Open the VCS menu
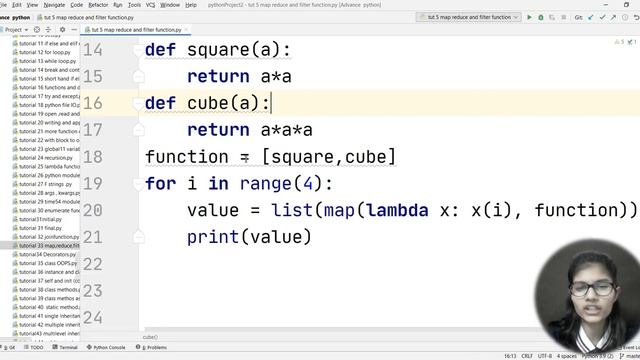The height and width of the screenshot is (360, 640). [x=150, y=5]
